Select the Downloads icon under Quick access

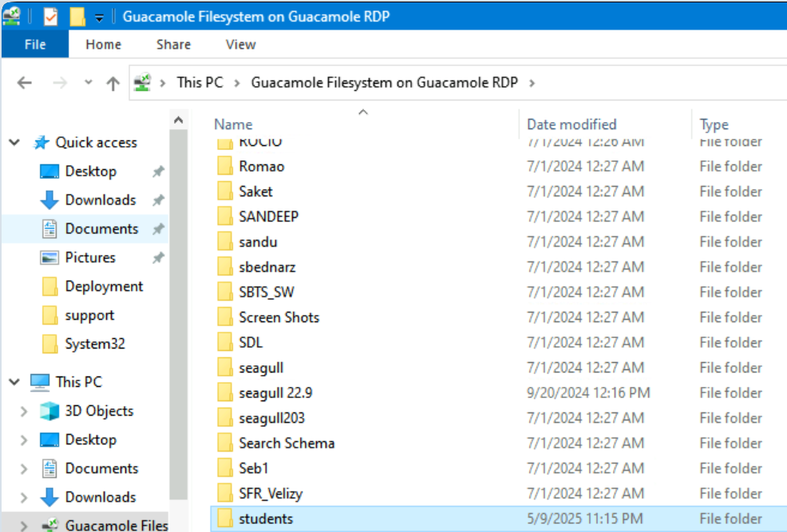(49, 200)
